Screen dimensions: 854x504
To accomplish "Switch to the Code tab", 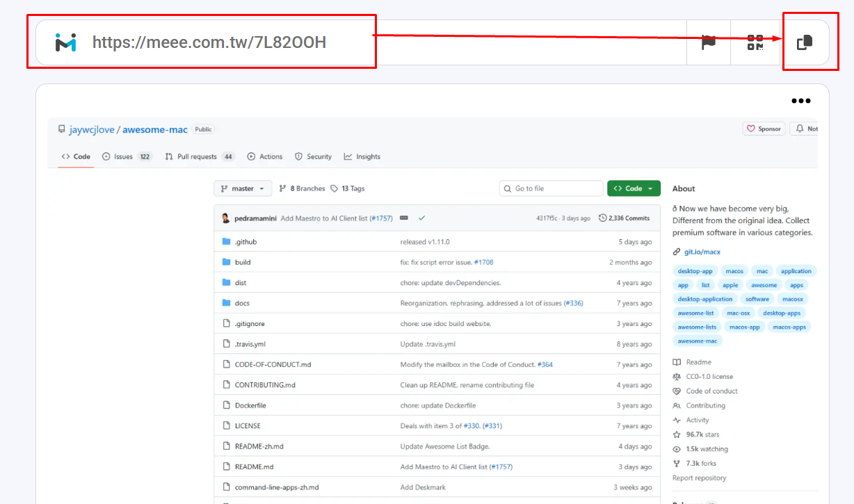I will 76,156.
